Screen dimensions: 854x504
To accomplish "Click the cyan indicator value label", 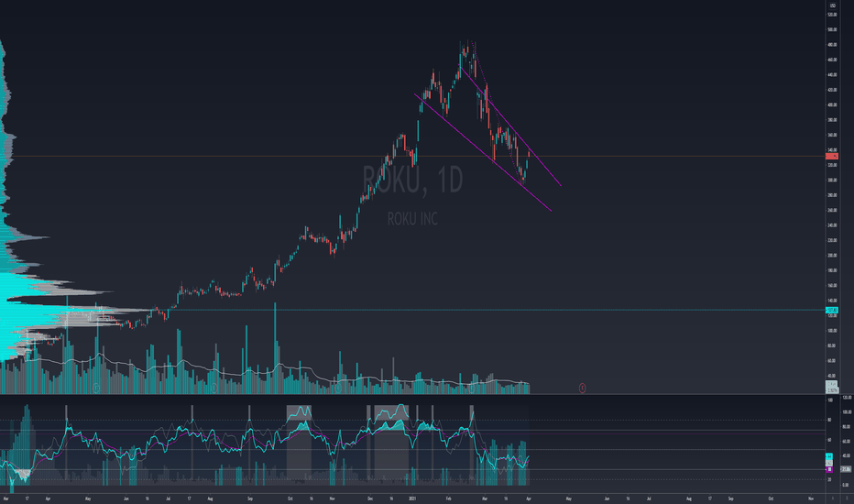I will click(829, 456).
